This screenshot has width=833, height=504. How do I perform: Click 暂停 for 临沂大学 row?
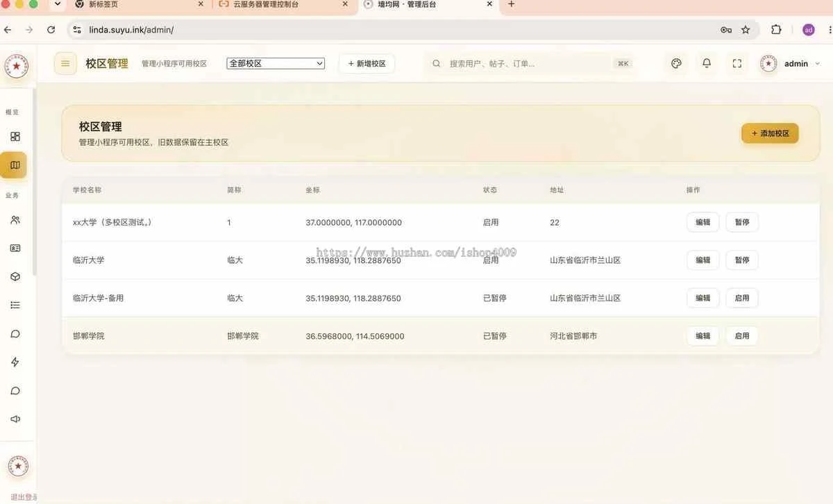(x=742, y=260)
